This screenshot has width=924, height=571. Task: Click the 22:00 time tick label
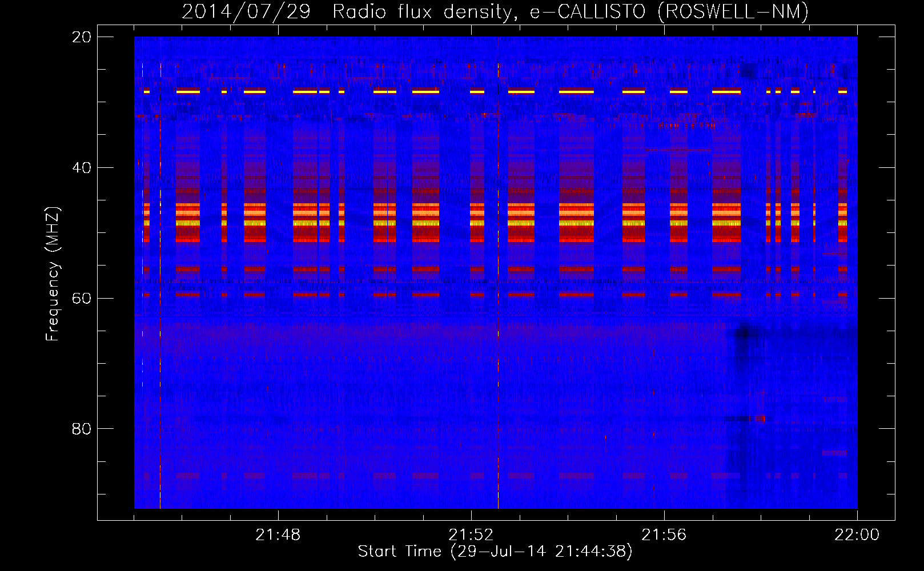click(857, 535)
